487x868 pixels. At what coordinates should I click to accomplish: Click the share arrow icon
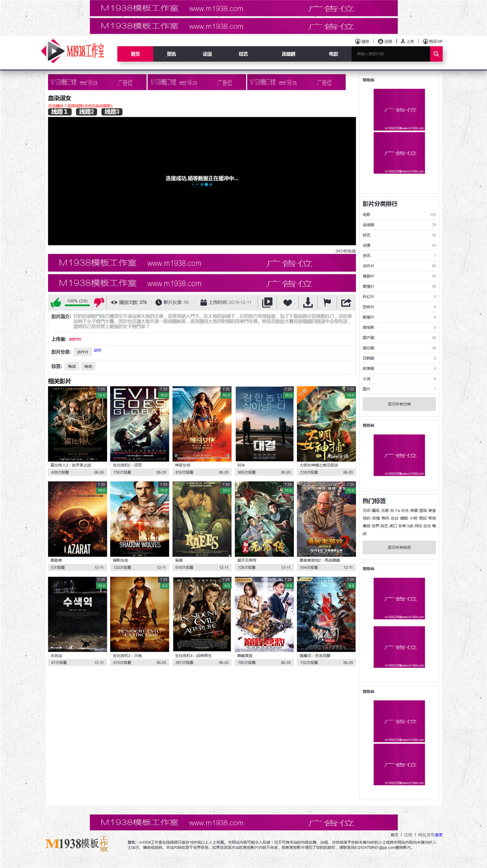pos(346,303)
